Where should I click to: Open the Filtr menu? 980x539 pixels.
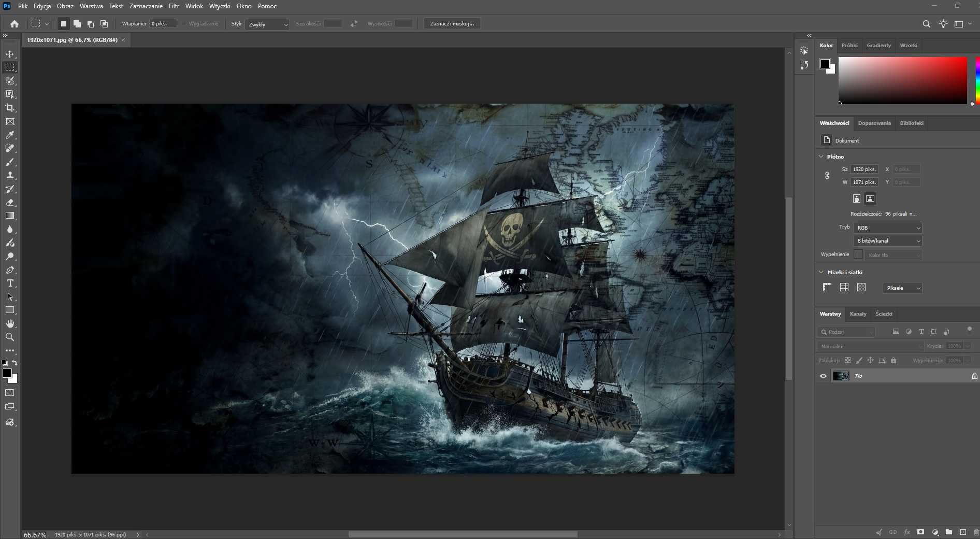click(174, 6)
